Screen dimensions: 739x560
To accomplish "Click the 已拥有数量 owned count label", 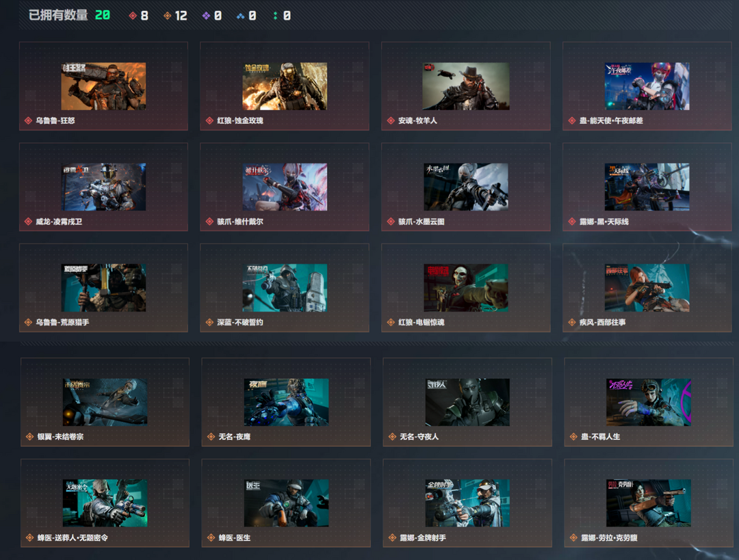I will coord(58,16).
